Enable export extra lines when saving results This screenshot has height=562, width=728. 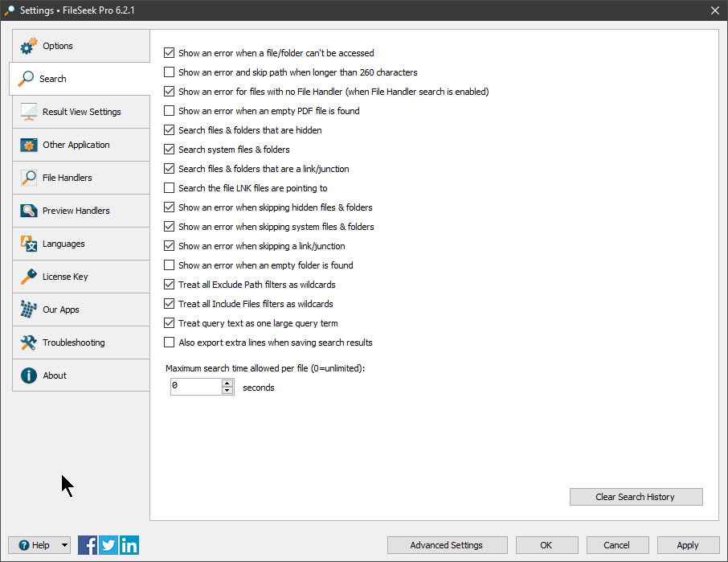click(x=169, y=343)
